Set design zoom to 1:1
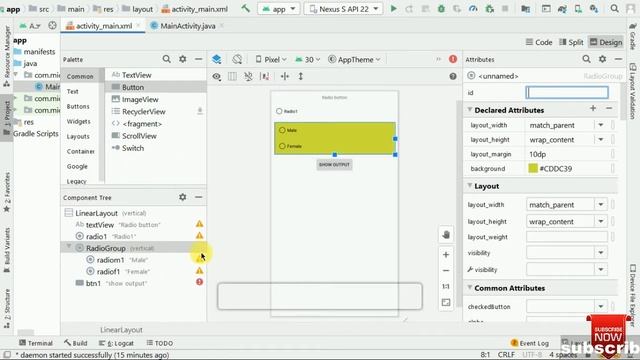 coord(446,287)
